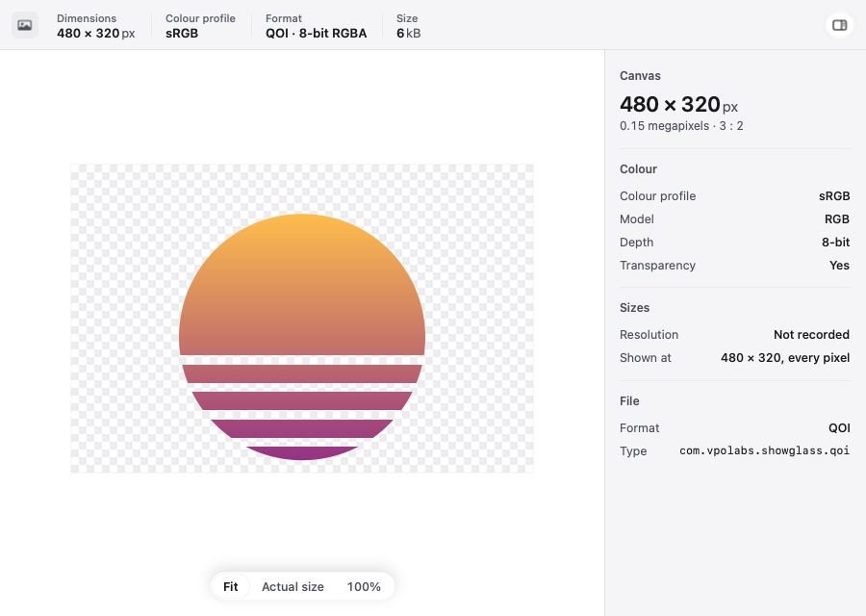This screenshot has width=866, height=616.
Task: Click the Resolution label in Sizes
Action: click(x=649, y=335)
